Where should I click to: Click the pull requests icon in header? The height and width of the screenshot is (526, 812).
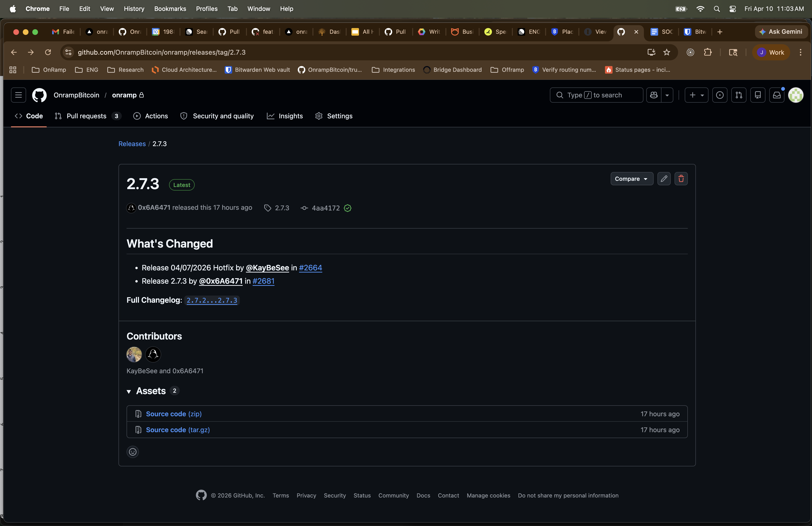tap(739, 95)
